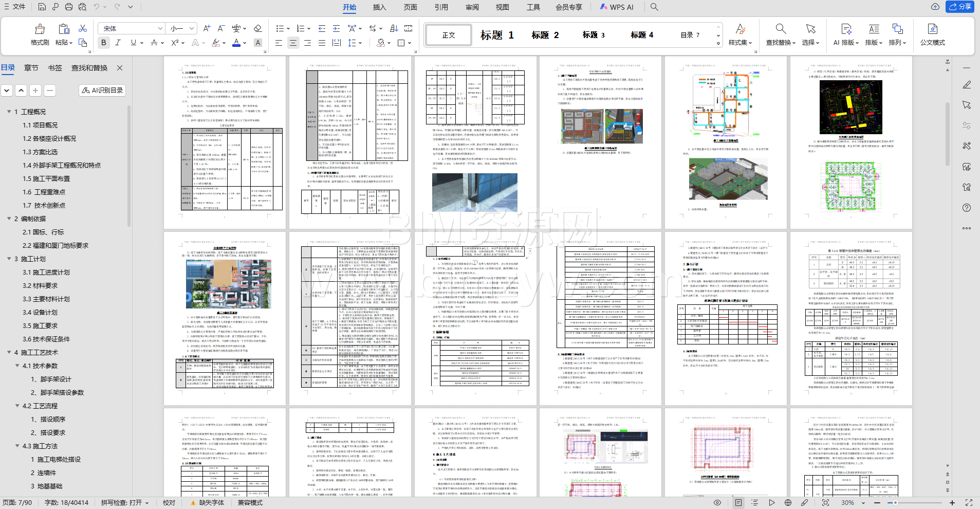Screen dimensions: 980x509
Task: Collapse the '4.2 工艺流程' outline node
Action: click(x=17, y=406)
